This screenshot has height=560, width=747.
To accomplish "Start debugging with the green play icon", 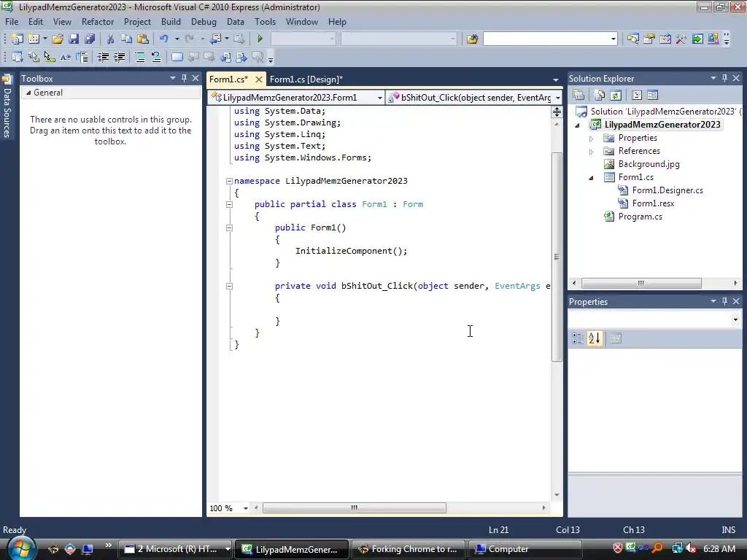I will tap(260, 39).
